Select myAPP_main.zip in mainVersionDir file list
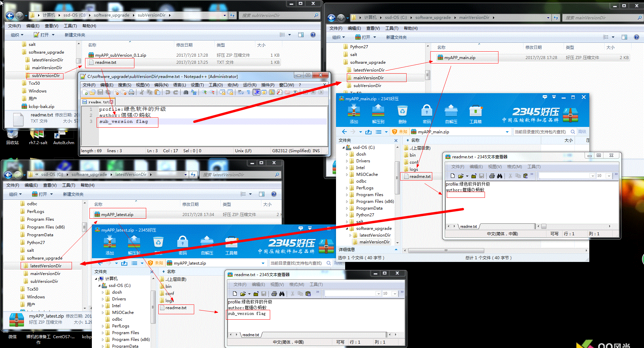Image resolution: width=644 pixels, height=348 pixels. [x=459, y=58]
